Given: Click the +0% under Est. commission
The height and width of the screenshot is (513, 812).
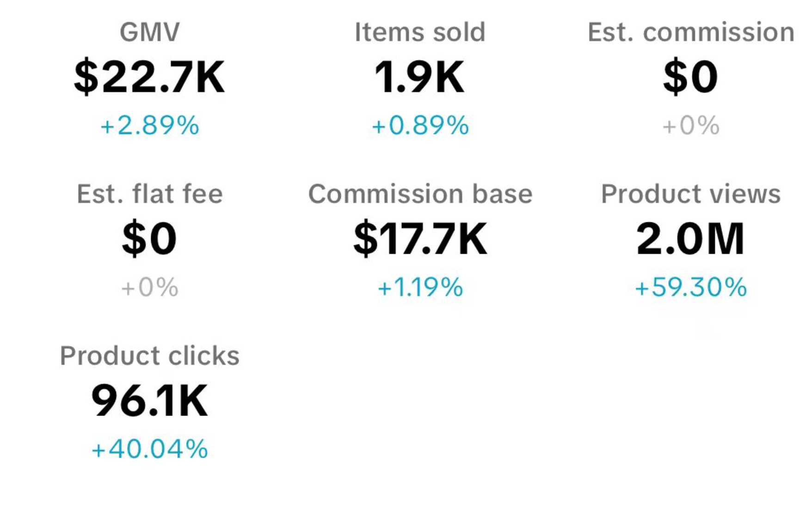Looking at the screenshot, I should coord(691,126).
